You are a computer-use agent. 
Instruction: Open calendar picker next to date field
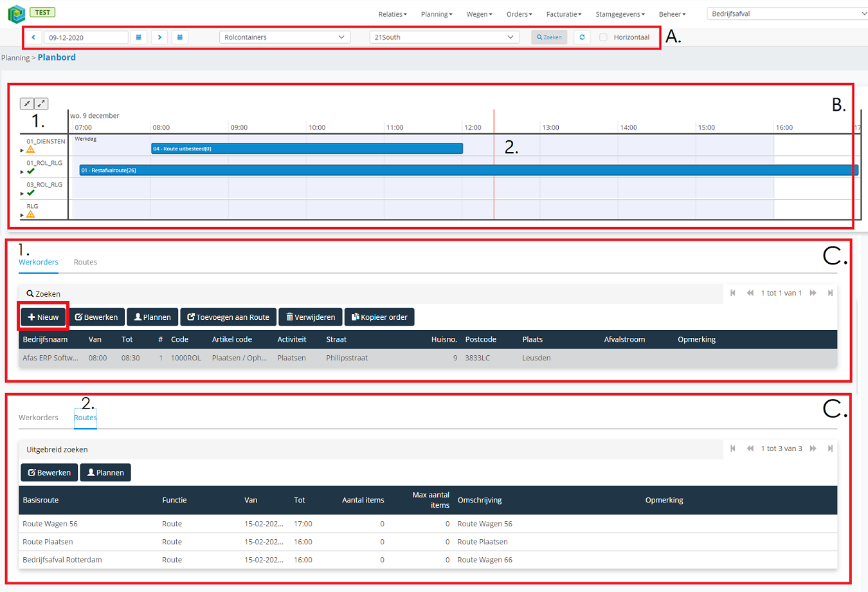click(x=139, y=37)
